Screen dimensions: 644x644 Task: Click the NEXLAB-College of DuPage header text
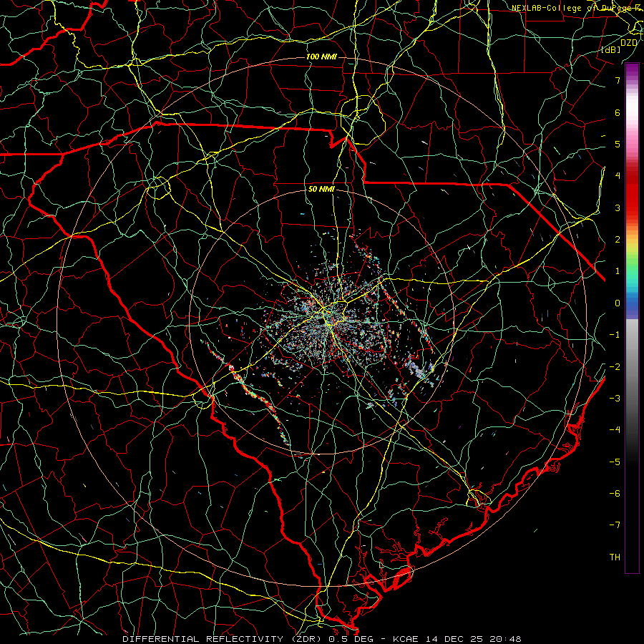pyautogui.click(x=577, y=8)
